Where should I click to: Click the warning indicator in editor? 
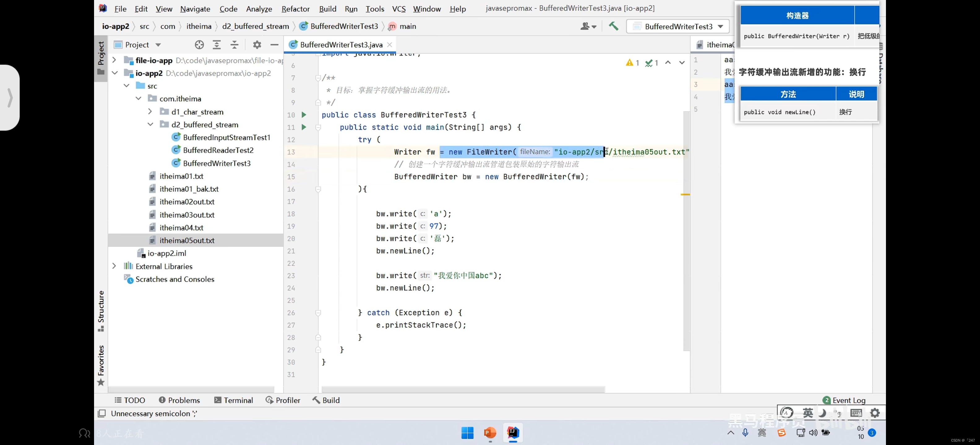pyautogui.click(x=632, y=63)
